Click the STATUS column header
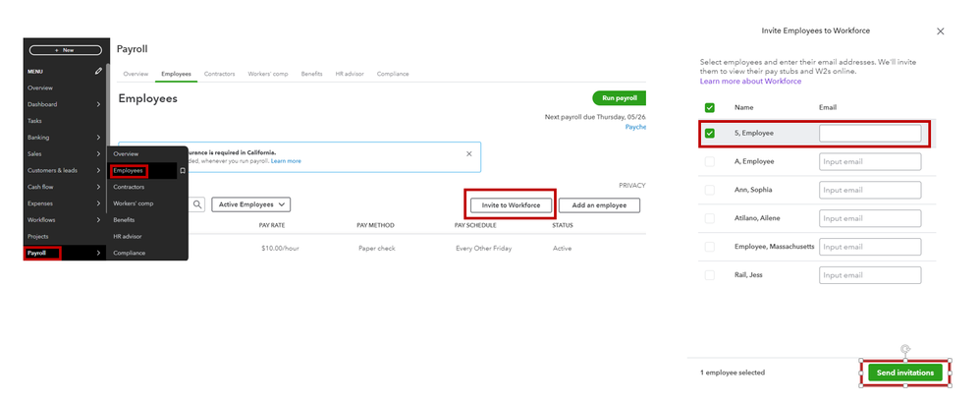 (563, 225)
